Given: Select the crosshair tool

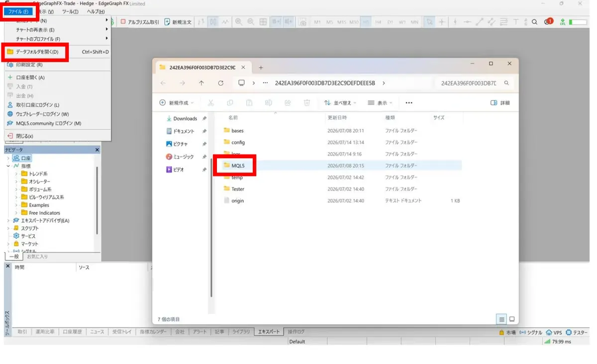Looking at the screenshot, I should (x=441, y=22).
